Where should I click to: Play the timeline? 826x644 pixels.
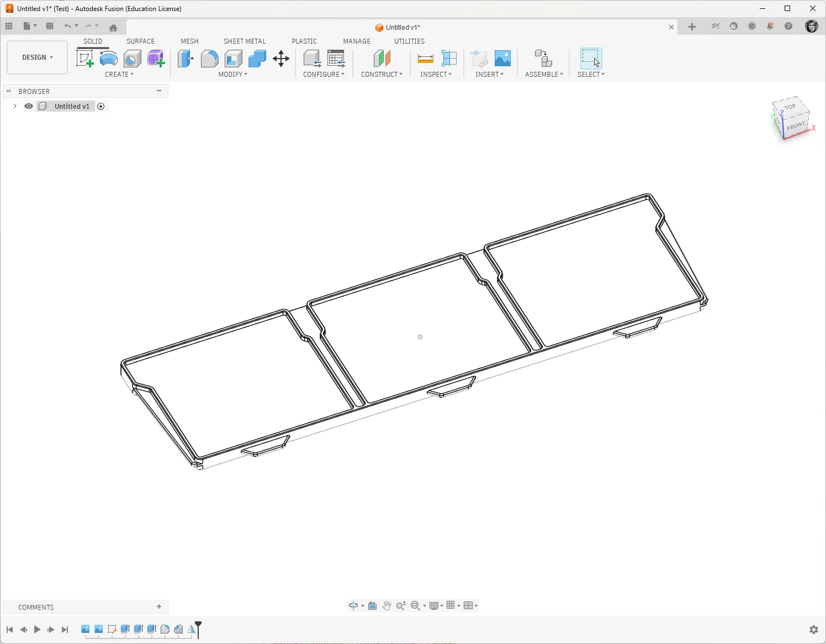click(37, 630)
